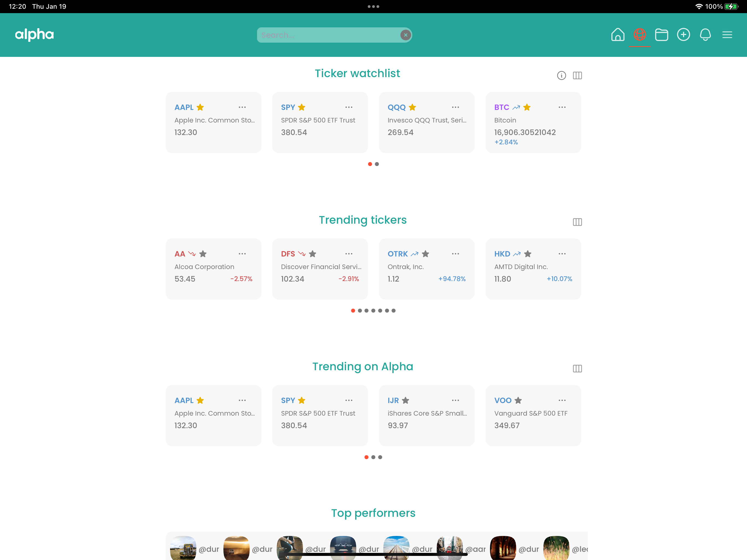Image resolution: width=747 pixels, height=560 pixels.
Task: Unstar AAPL in Ticker watchlist
Action: pos(200,107)
